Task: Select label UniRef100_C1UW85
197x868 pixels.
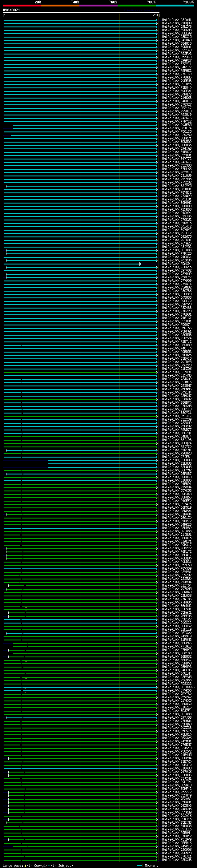Action: pos(176,481)
